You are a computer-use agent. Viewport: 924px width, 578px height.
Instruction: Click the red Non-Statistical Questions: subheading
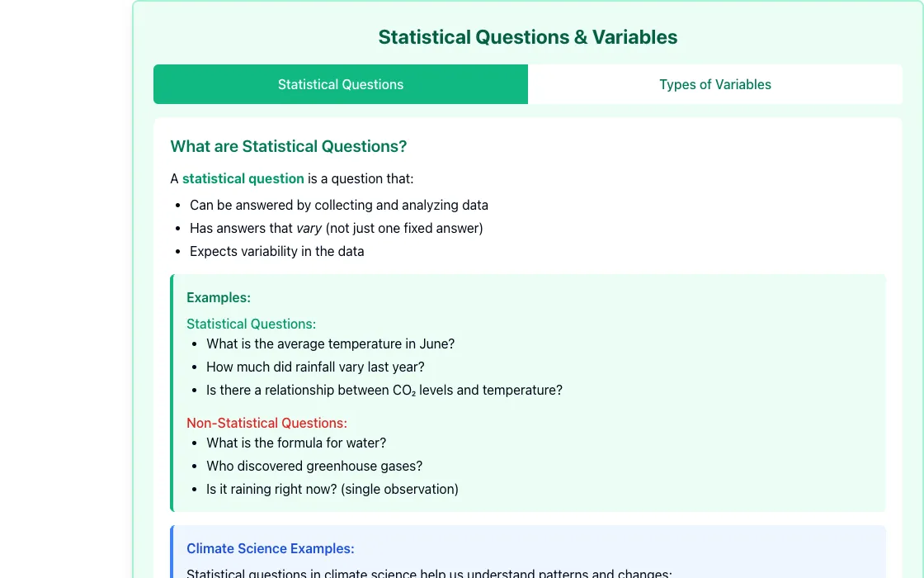pos(267,423)
